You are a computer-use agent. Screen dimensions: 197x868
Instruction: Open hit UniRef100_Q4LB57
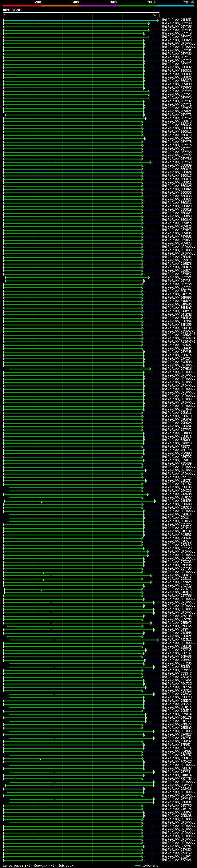pos(177,20)
